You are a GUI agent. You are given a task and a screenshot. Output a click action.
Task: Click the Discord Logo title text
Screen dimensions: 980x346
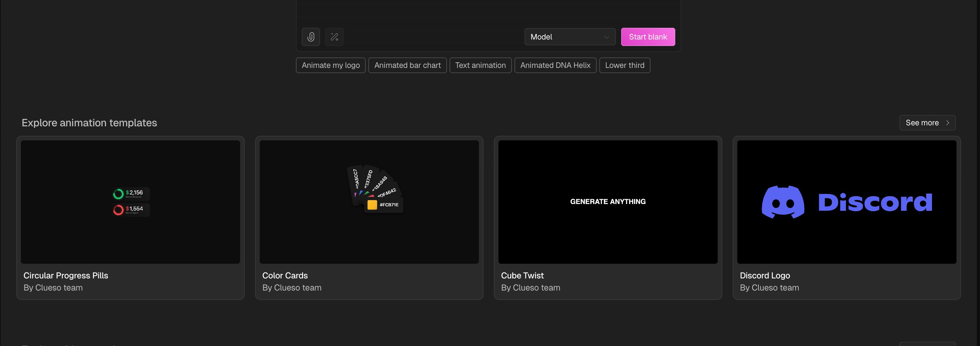pos(765,275)
